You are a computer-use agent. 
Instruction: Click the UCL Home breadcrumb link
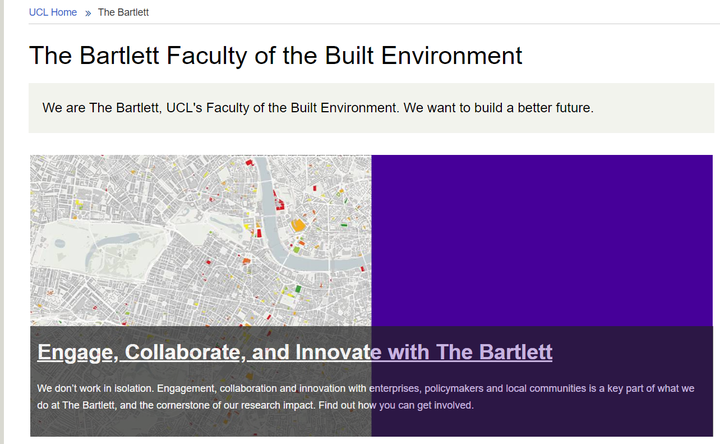[x=52, y=12]
